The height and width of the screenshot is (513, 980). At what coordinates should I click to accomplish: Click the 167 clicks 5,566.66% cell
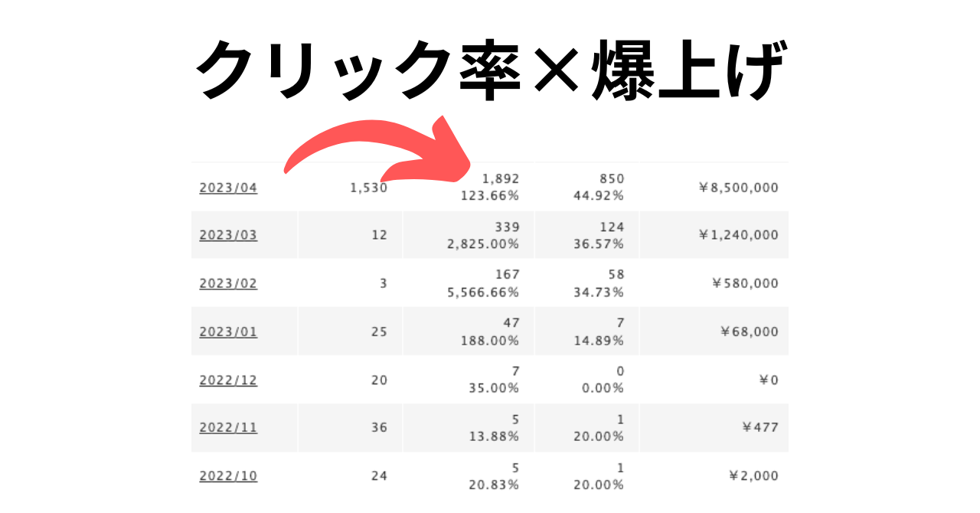click(x=469, y=283)
